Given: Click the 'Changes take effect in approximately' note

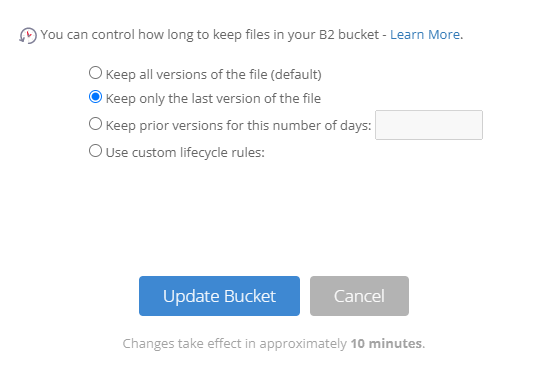Looking at the screenshot, I should 235,343.
